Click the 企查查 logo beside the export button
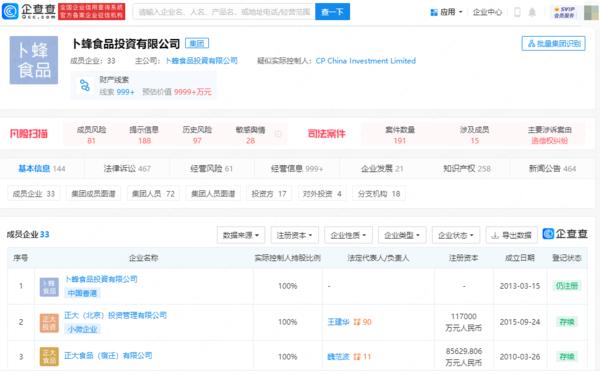The height and width of the screenshot is (371, 600). coord(565,234)
